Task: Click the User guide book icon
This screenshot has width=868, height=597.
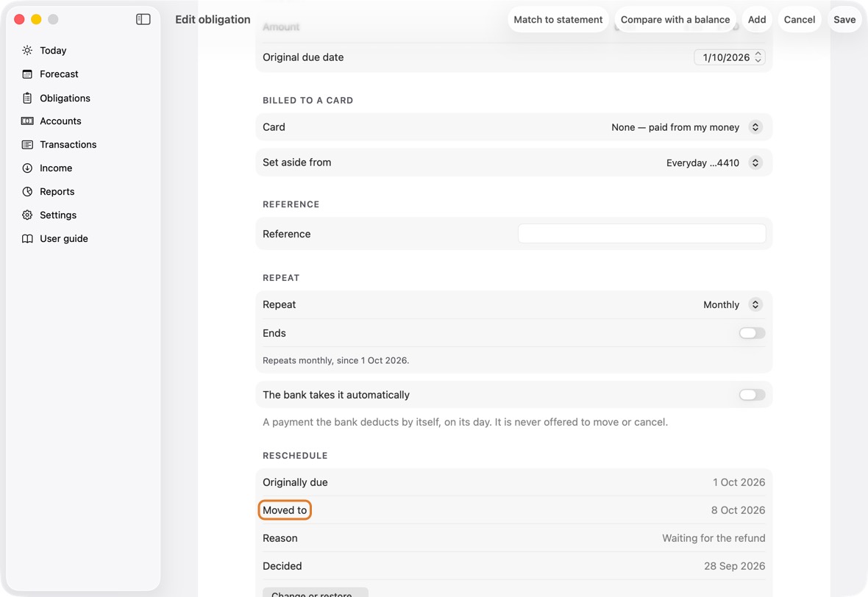Action: pos(27,238)
